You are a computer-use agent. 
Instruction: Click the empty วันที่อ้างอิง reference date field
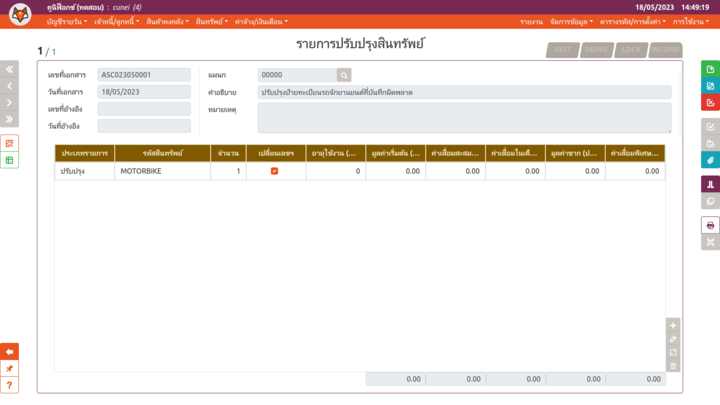(x=144, y=126)
